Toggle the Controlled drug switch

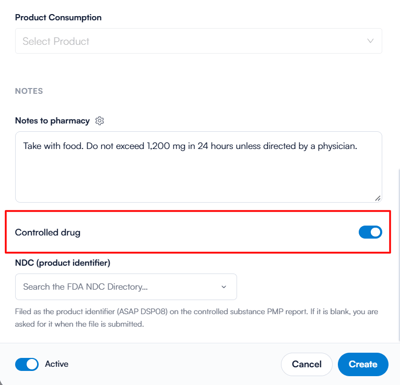pos(370,232)
